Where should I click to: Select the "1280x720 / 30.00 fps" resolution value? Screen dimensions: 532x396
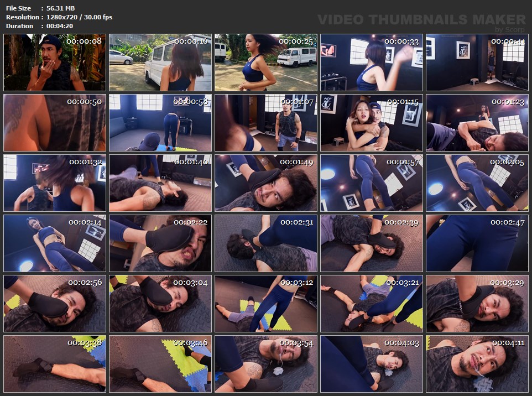[80, 17]
